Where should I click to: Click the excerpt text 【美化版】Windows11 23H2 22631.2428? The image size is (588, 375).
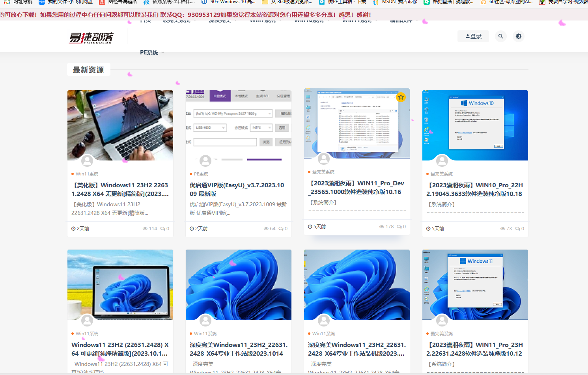pyautogui.click(x=110, y=209)
